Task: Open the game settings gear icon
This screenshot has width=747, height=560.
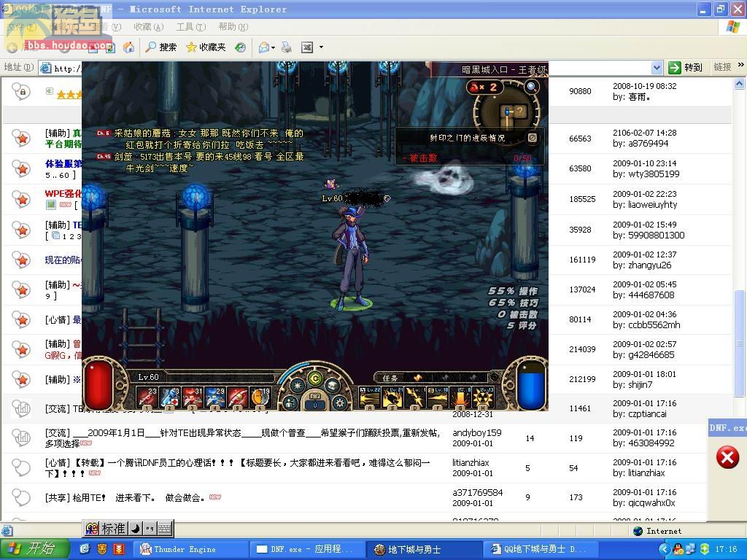Action: click(x=340, y=402)
